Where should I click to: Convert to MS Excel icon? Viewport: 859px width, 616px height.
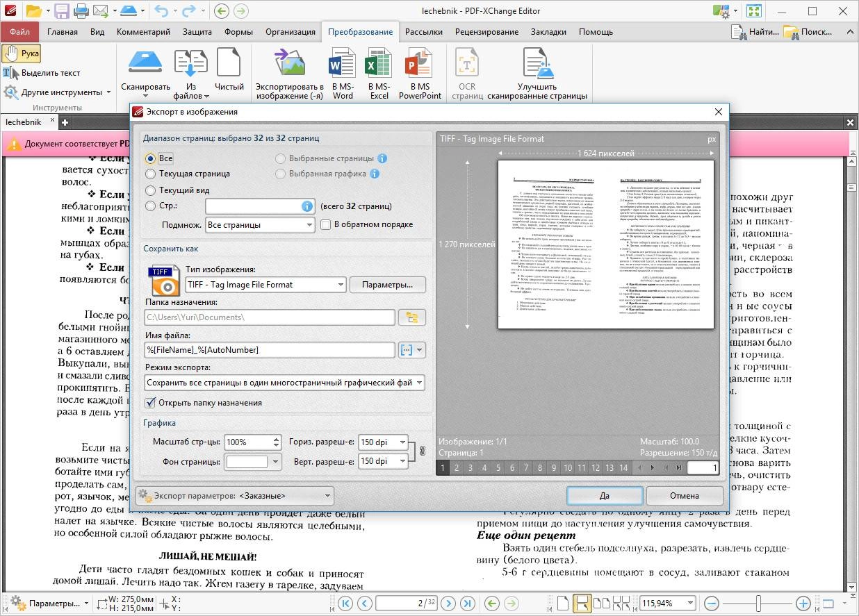379,73
